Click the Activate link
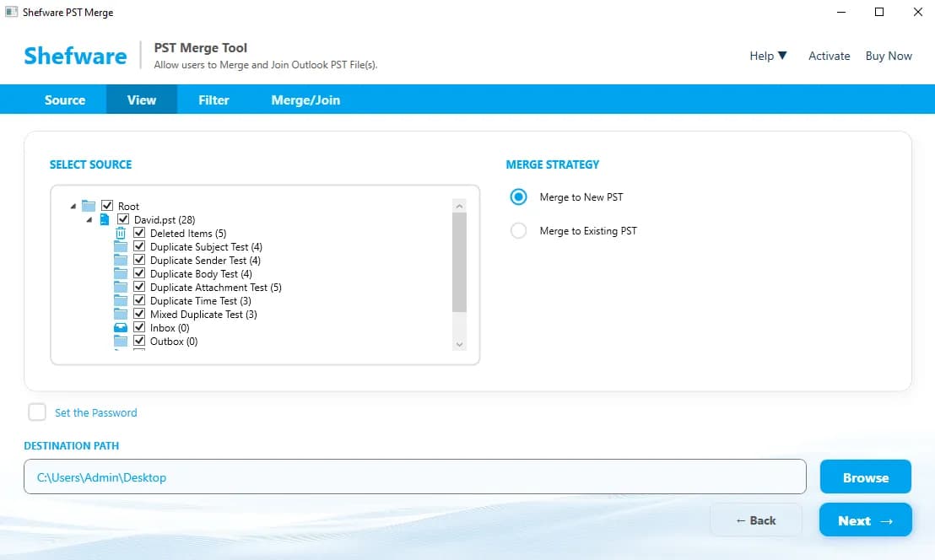935x560 pixels. [829, 56]
